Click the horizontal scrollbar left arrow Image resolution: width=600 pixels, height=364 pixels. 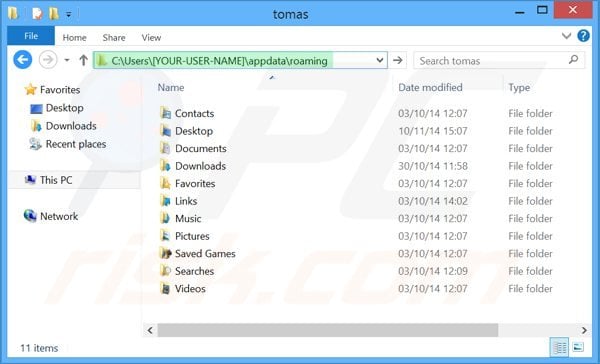150,330
